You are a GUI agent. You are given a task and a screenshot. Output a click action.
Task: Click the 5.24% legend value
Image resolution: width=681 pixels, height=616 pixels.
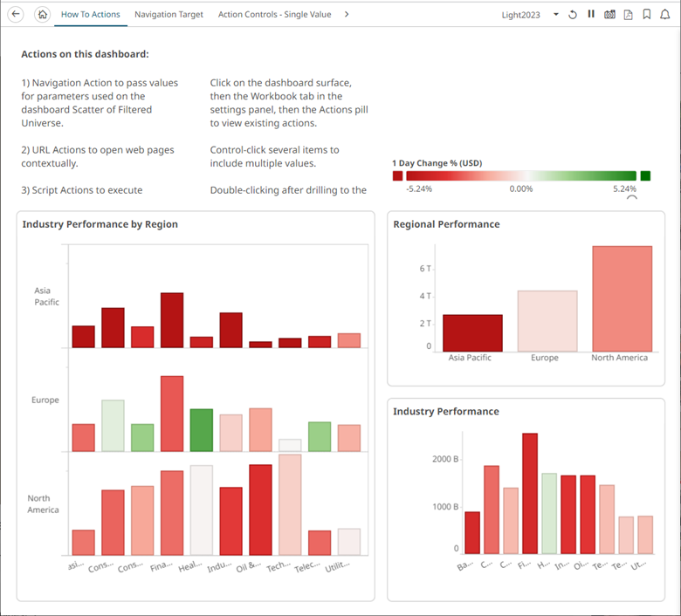624,188
